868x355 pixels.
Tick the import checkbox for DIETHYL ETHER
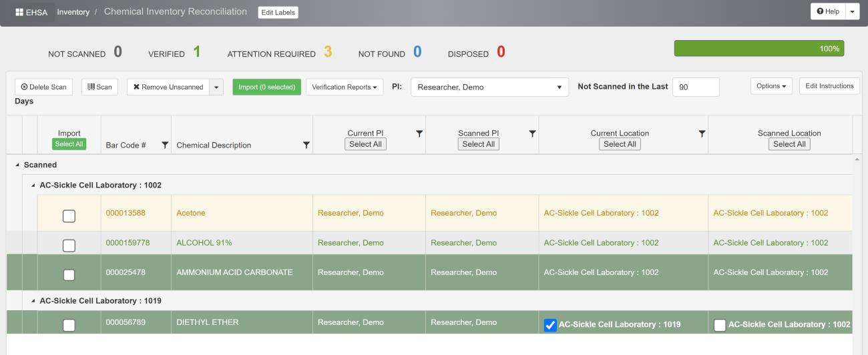[69, 325]
